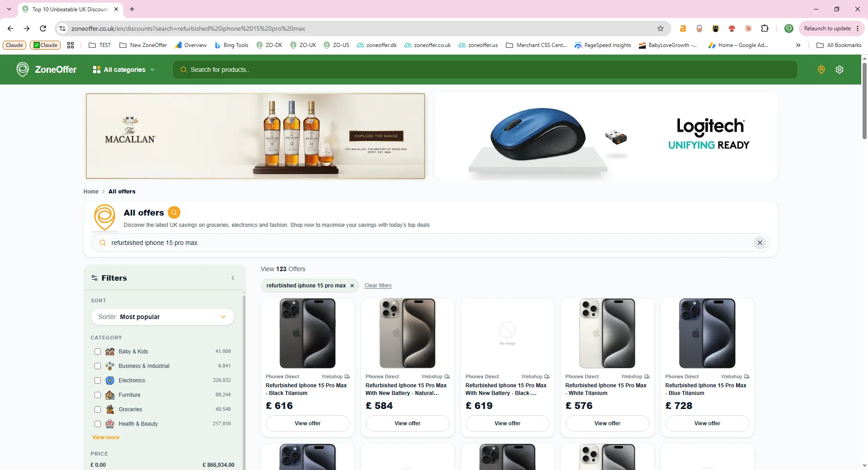Click the Filters panel scrollbar
This screenshot has width=868, height=470.
point(244,382)
